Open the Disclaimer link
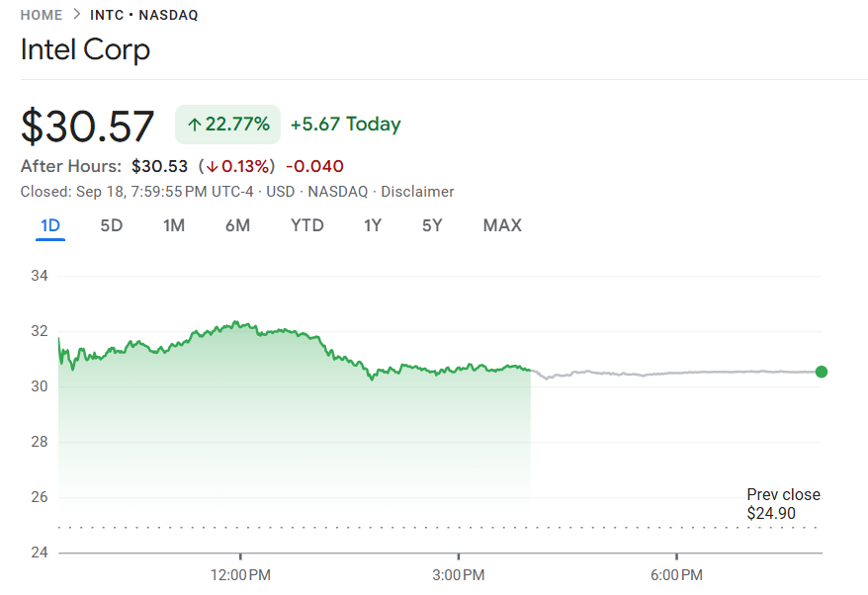The image size is (868, 595). pos(417,192)
